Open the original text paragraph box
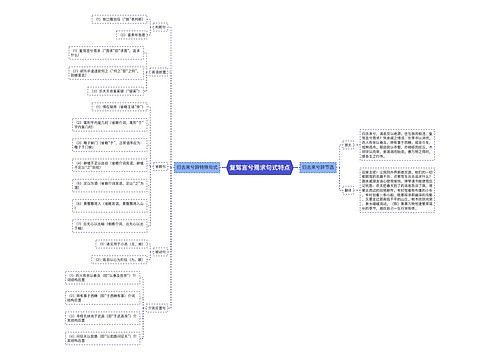This screenshot has height=360, width=500. pyautogui.click(x=397, y=145)
